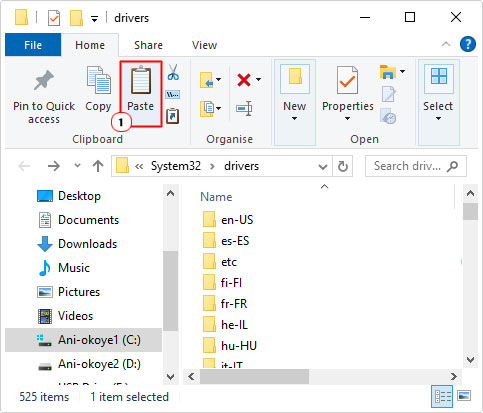The image size is (483, 413).
Task: Click the search magnifier icon
Action: pos(453,166)
